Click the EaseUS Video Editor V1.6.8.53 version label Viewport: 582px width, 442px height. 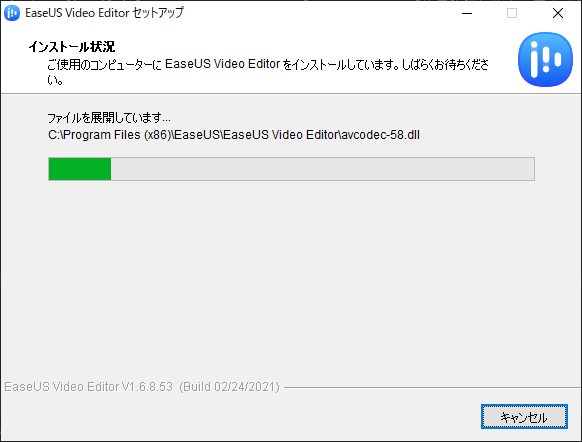point(89,387)
